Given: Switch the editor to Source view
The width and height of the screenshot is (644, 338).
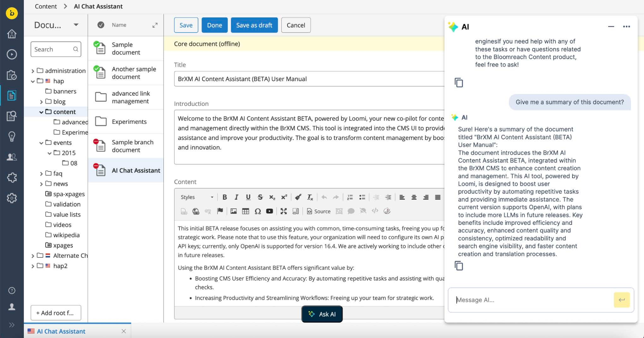Looking at the screenshot, I should click(319, 211).
